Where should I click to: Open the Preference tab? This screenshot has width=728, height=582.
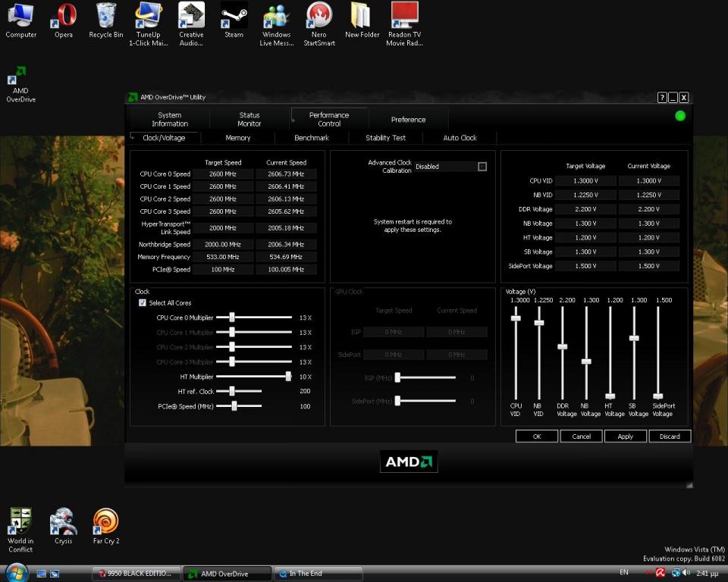coord(408,119)
